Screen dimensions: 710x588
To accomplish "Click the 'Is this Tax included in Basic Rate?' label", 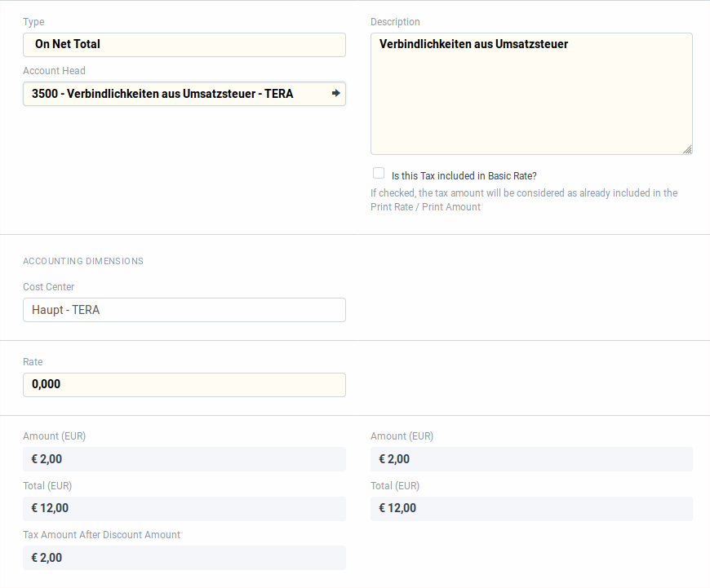I will point(463,175).
